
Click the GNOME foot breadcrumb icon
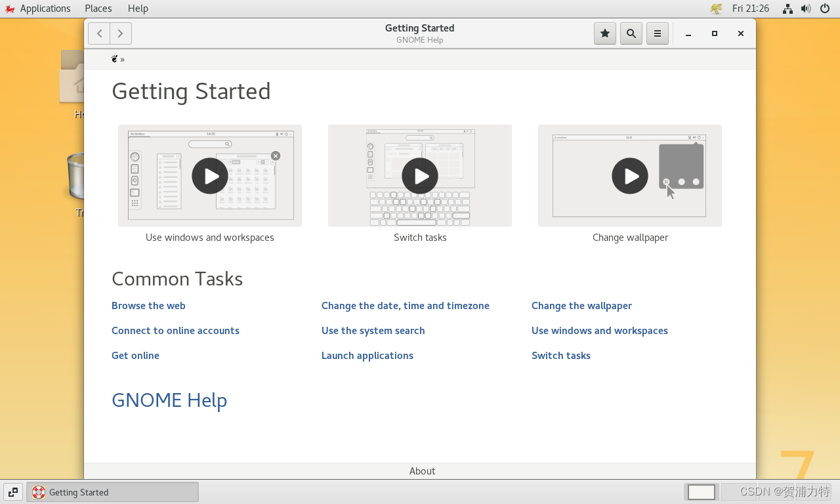(x=115, y=59)
